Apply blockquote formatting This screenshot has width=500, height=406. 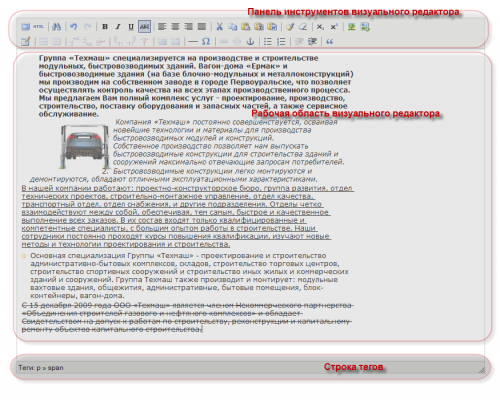tap(329, 42)
